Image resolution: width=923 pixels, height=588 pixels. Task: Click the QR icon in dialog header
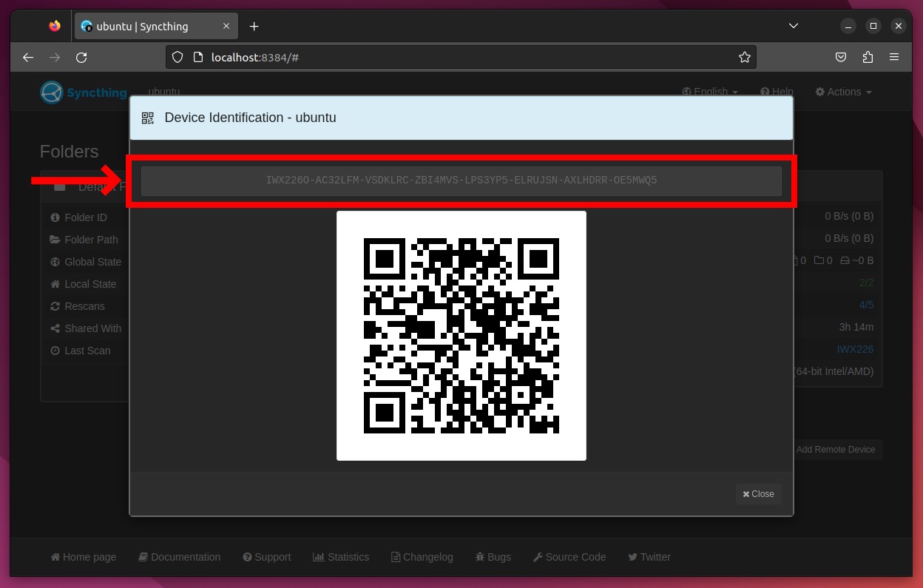pos(148,118)
